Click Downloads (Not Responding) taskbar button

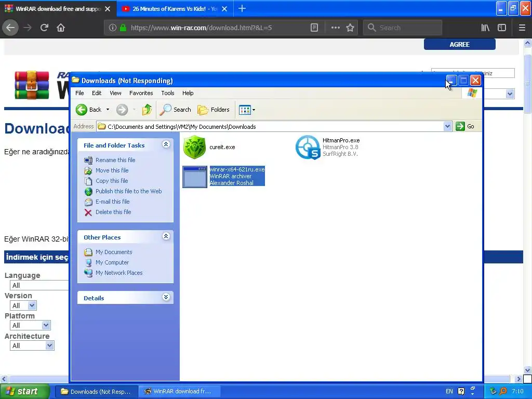96,392
